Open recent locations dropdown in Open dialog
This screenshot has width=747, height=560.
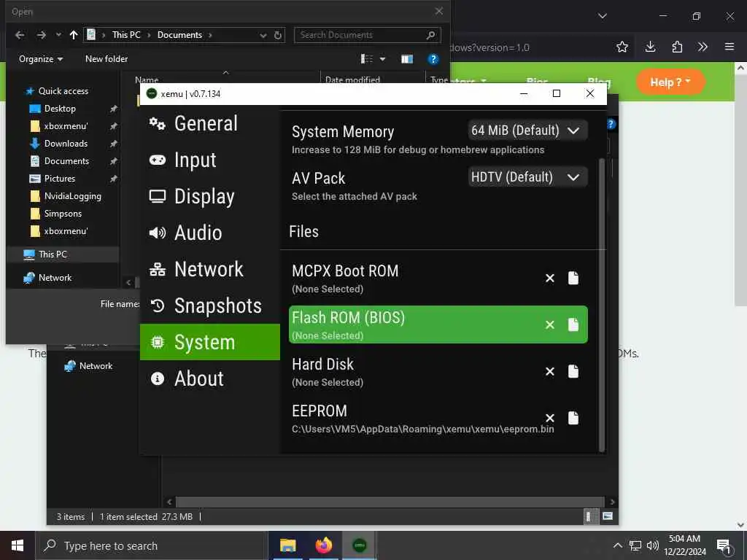[58, 35]
